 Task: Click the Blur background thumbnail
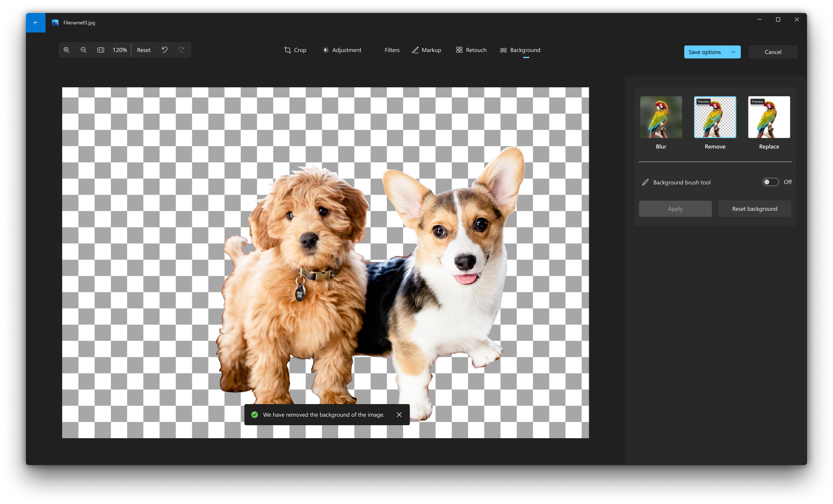(x=661, y=117)
